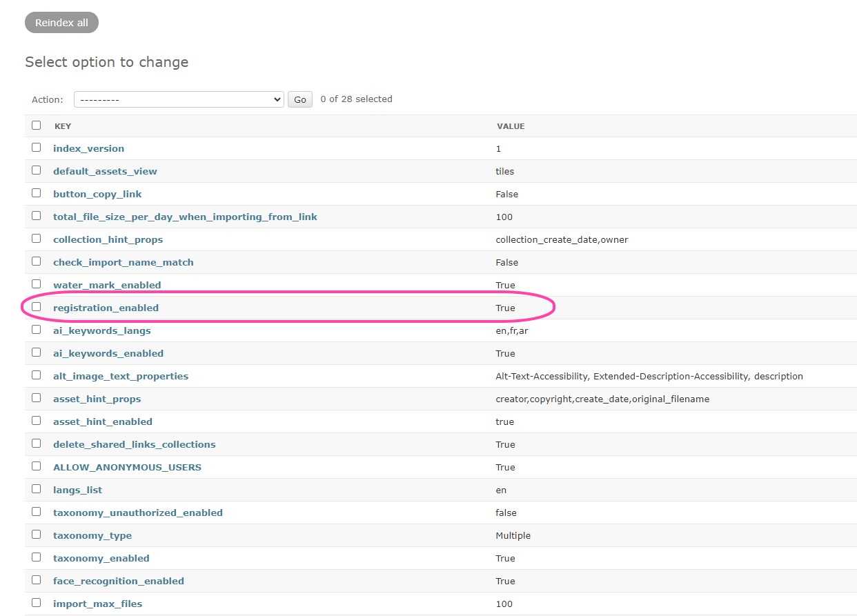Check the button_copy_link row checkbox

click(x=36, y=193)
